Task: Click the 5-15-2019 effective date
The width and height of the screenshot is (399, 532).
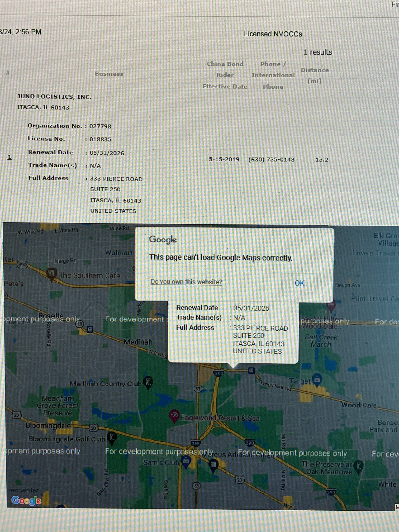Action: (224, 159)
